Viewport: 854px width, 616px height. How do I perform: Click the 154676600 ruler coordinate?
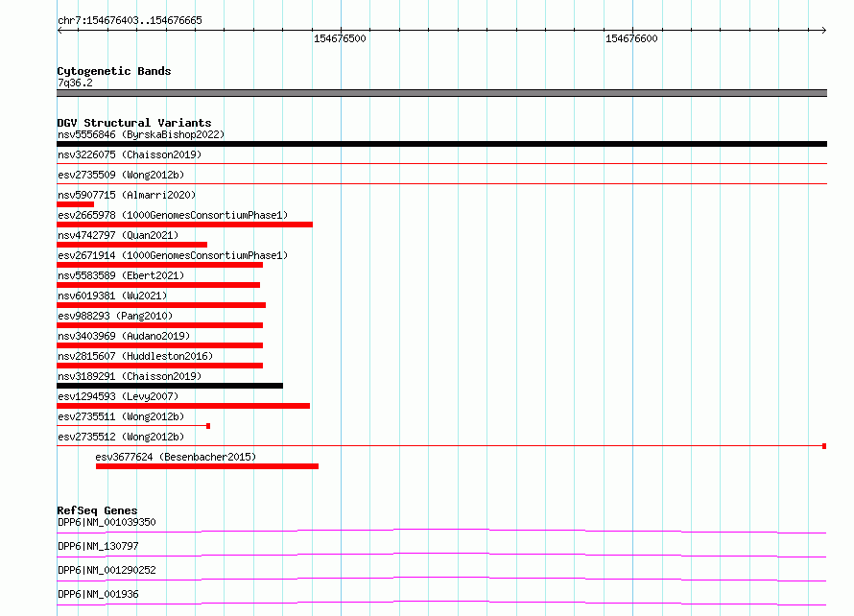tap(631, 38)
